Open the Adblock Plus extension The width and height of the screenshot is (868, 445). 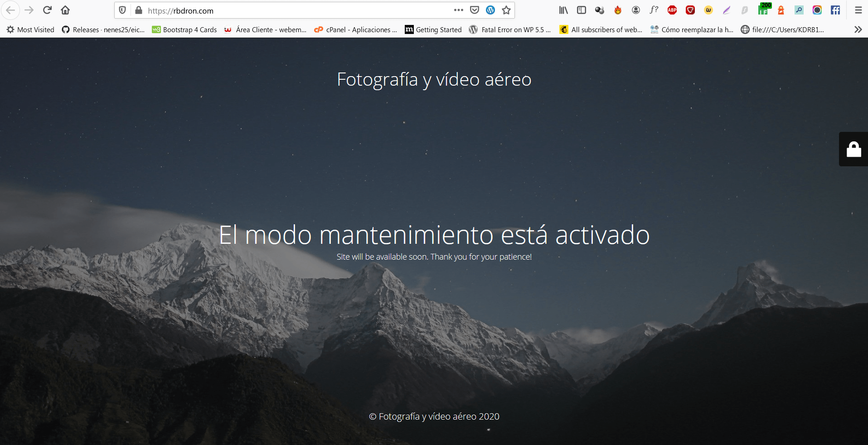[x=672, y=10]
